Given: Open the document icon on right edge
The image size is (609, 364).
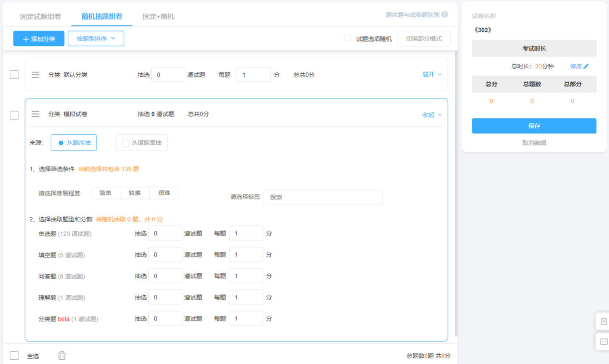Looking at the screenshot, I should (x=604, y=321).
